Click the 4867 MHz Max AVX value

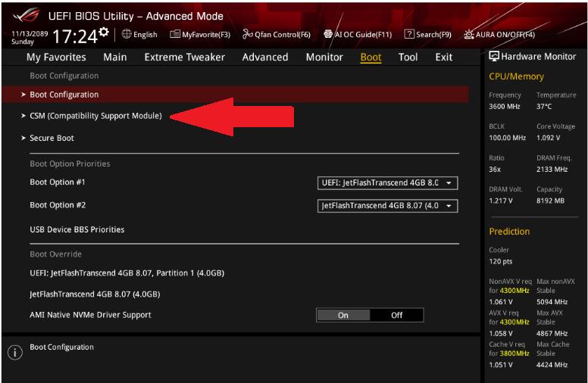552,334
